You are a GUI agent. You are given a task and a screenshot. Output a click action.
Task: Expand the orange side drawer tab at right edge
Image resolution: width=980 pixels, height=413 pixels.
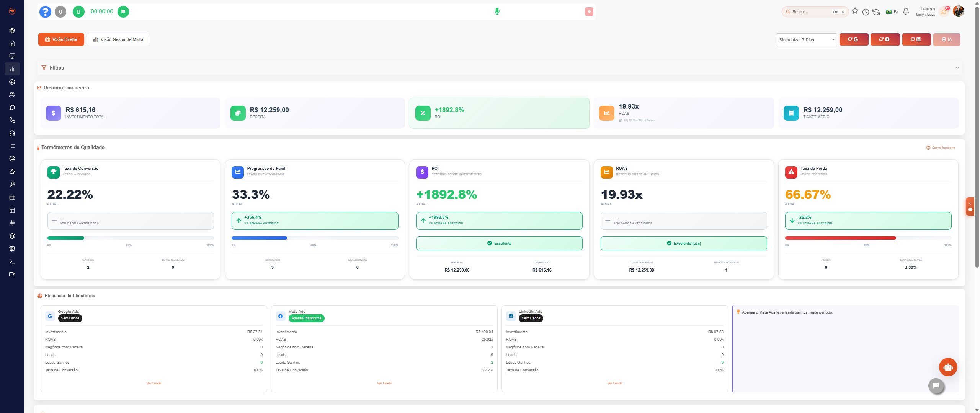[x=970, y=206]
